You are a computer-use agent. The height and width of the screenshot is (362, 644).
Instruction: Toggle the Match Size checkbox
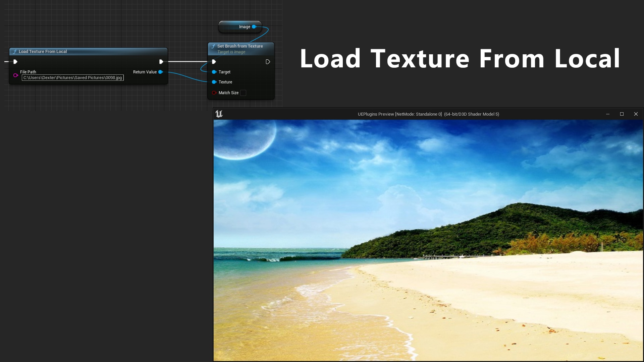point(243,93)
